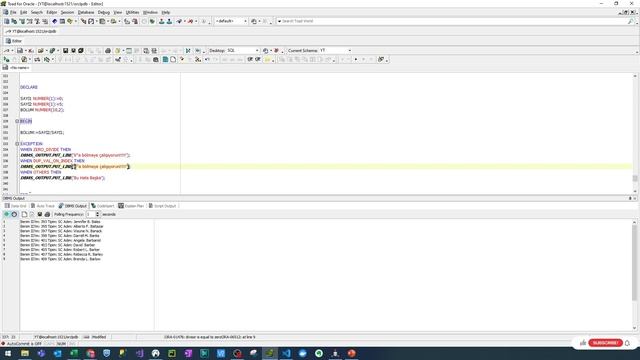This screenshot has width=640, height=360.
Task: Open Visual Studio Code from the taskbar
Action: coord(286,353)
